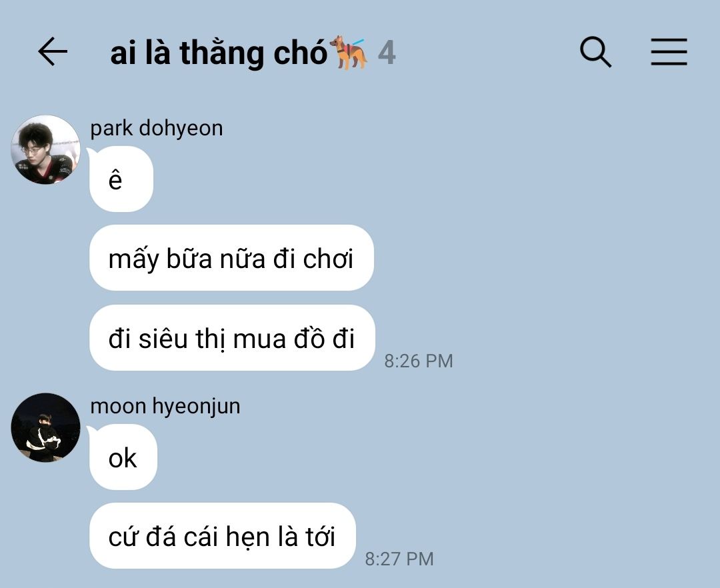Tap the chat title "ai là thằng chó"

coord(219,53)
